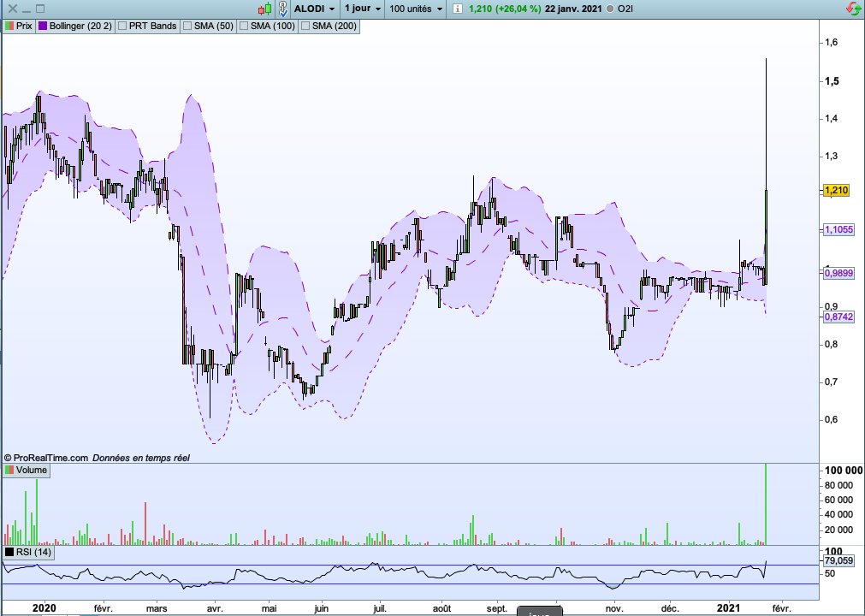Screen dimensions: 865x616
Task: Click the '2021' year label on time axis
Action: coord(728,608)
